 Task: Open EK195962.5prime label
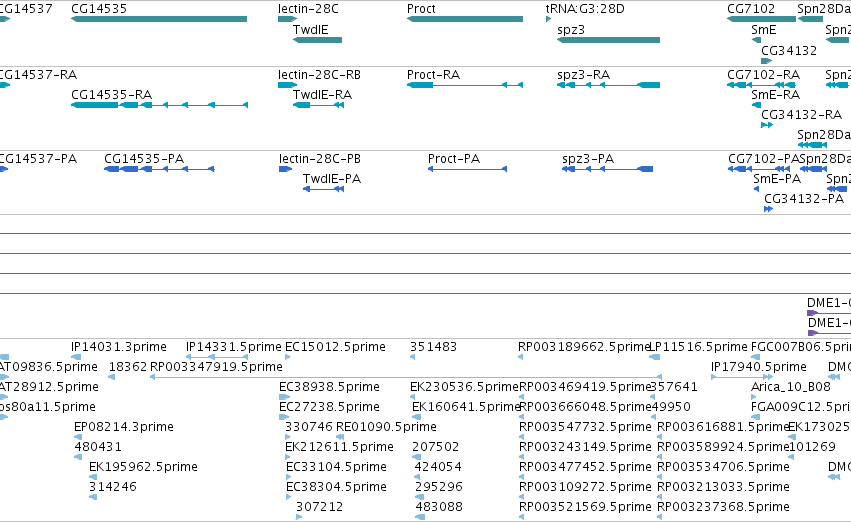[143, 467]
